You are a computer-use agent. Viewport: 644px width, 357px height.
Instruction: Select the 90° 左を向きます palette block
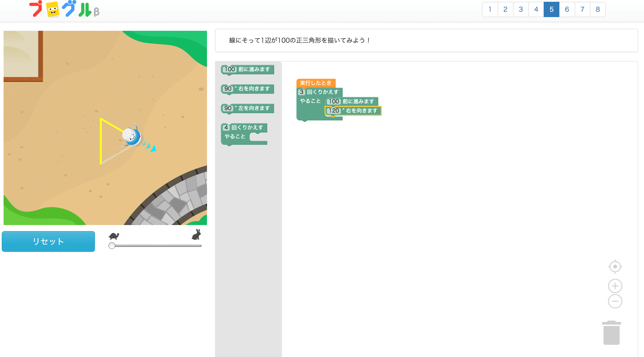tap(247, 108)
